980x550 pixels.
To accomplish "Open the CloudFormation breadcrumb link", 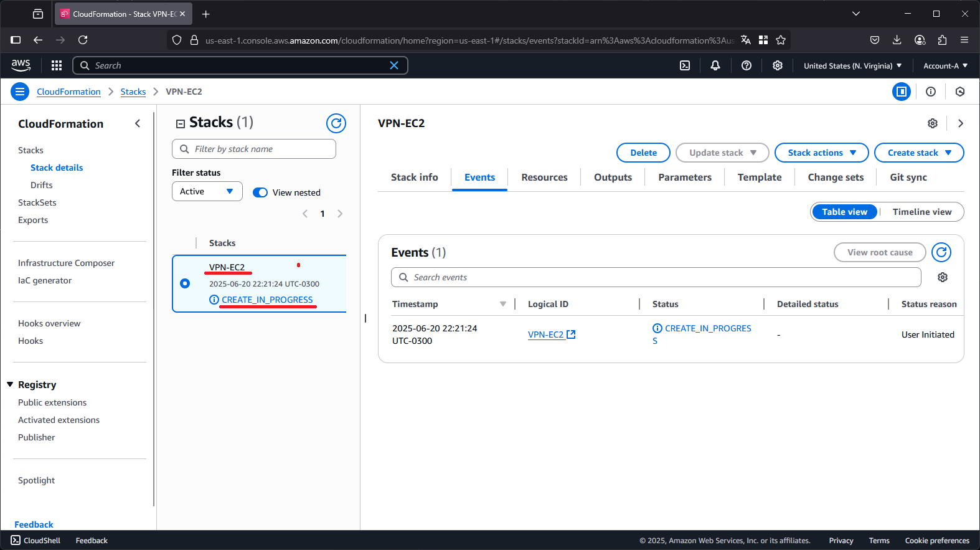I will (x=68, y=92).
